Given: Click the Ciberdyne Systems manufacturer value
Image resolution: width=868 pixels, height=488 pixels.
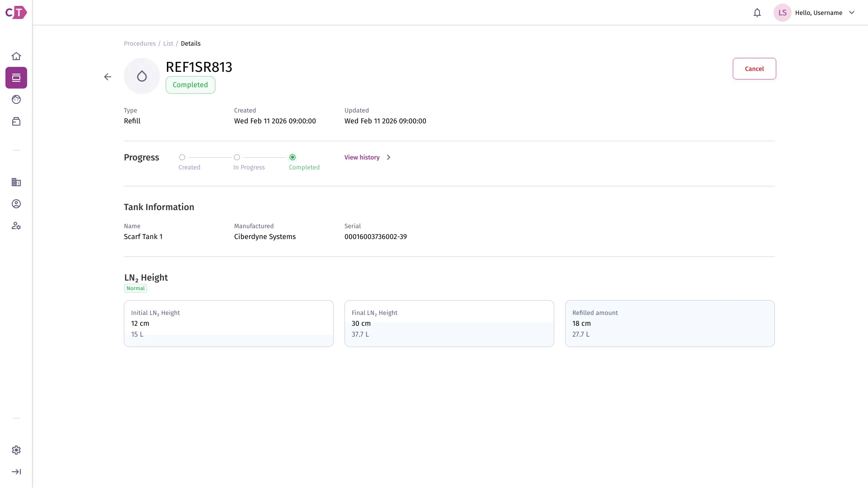Looking at the screenshot, I should [x=265, y=237].
